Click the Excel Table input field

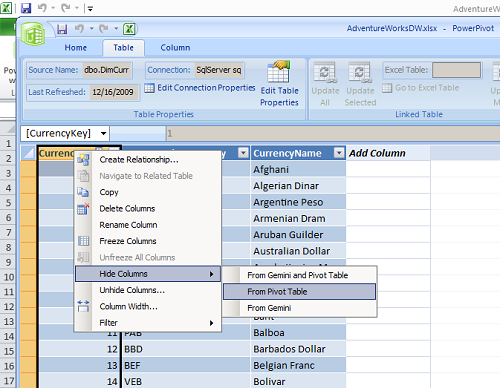tap(456, 70)
